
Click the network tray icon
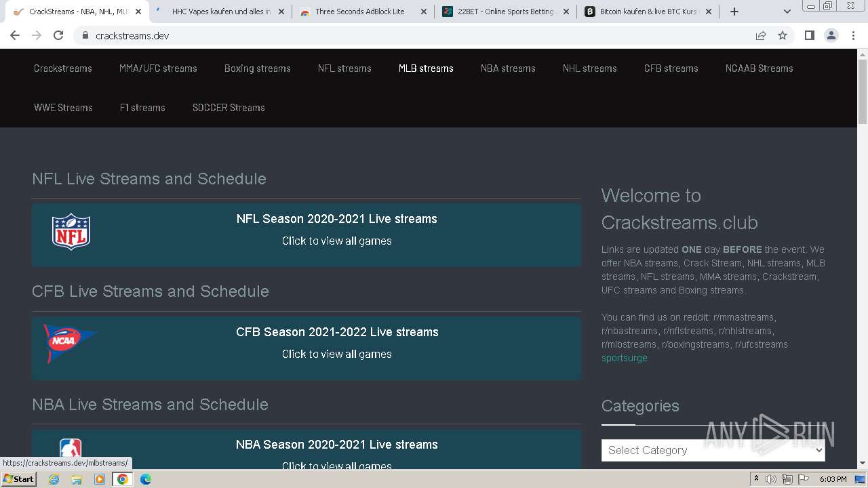[787, 479]
